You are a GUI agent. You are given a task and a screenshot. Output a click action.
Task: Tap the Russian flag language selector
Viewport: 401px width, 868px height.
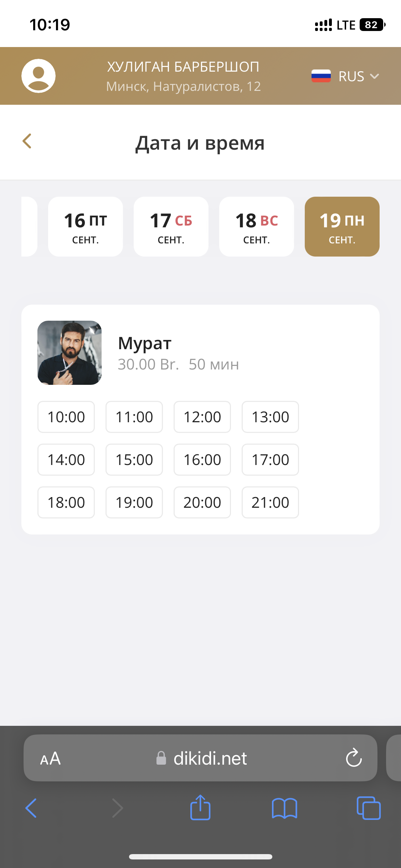[x=321, y=76]
